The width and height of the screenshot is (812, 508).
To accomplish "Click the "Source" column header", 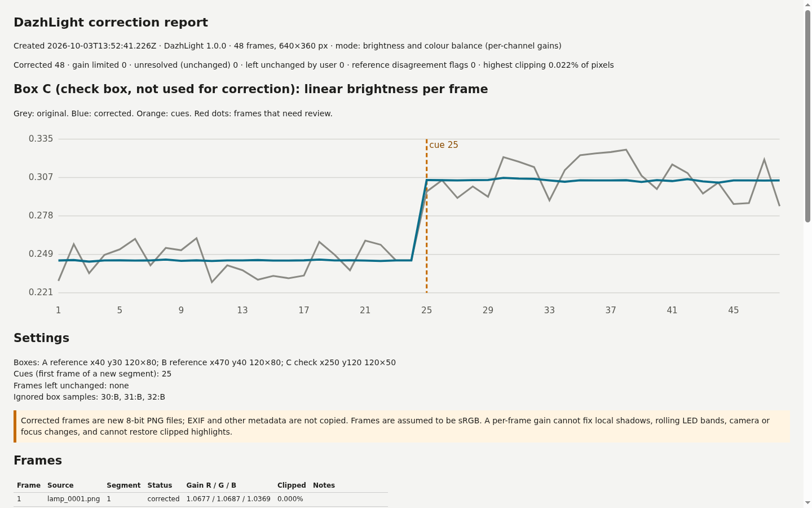I will pyautogui.click(x=60, y=485).
